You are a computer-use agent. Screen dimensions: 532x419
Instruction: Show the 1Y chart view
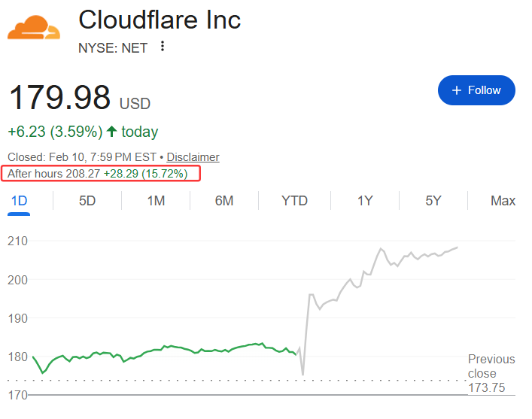pos(365,201)
